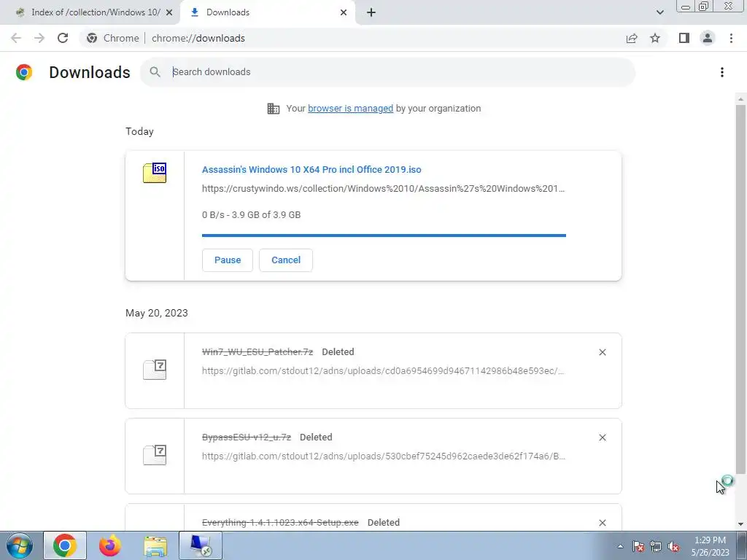
Task: Click the taskbar clock showing 1:29 PM
Action: coord(711,546)
